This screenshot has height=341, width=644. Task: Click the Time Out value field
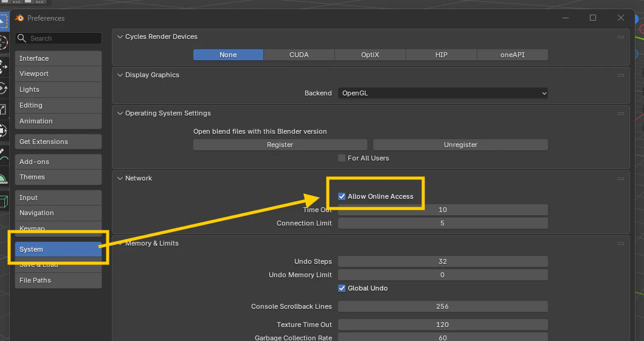tap(443, 210)
